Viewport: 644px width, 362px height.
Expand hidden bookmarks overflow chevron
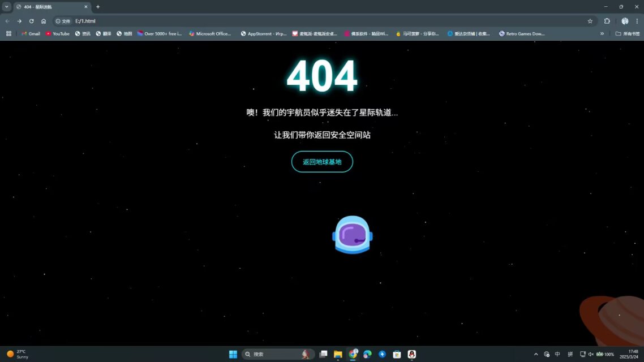pos(602,33)
